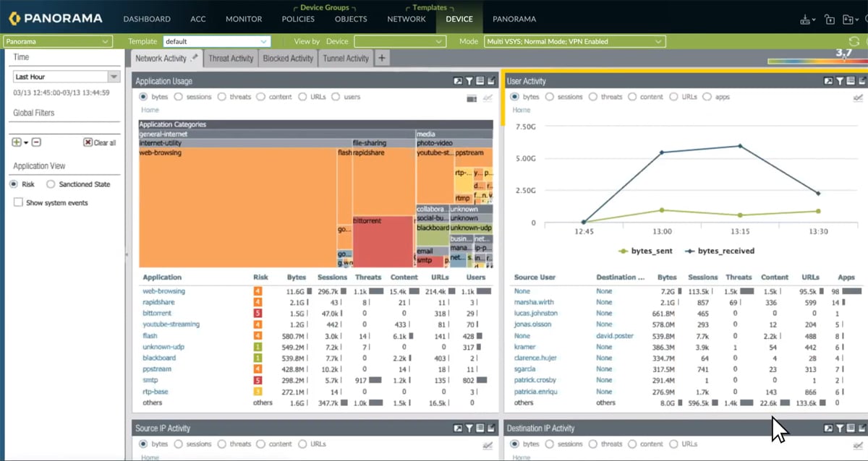Add a new tab with plus button
868x461 pixels.
pos(381,59)
